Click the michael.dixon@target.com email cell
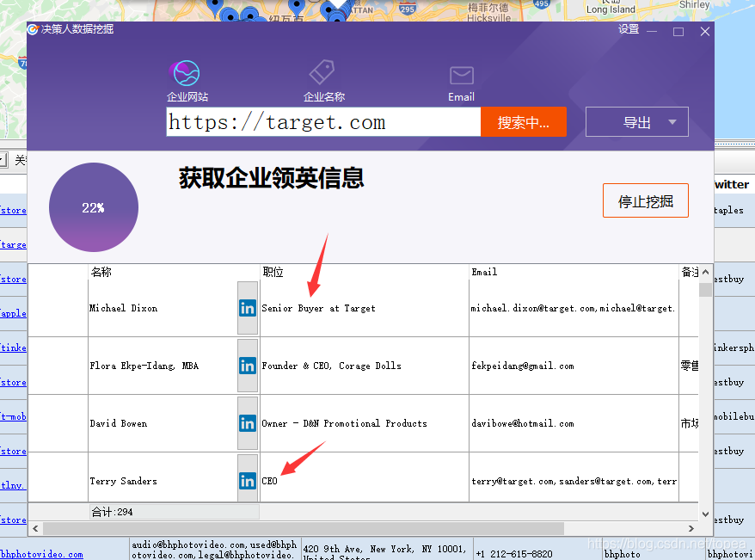 tap(574, 308)
